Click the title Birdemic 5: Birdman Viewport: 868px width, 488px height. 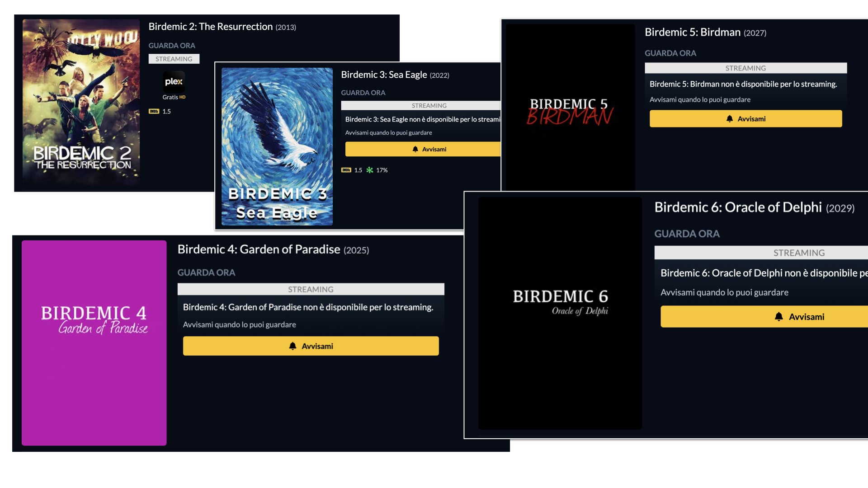(x=693, y=32)
